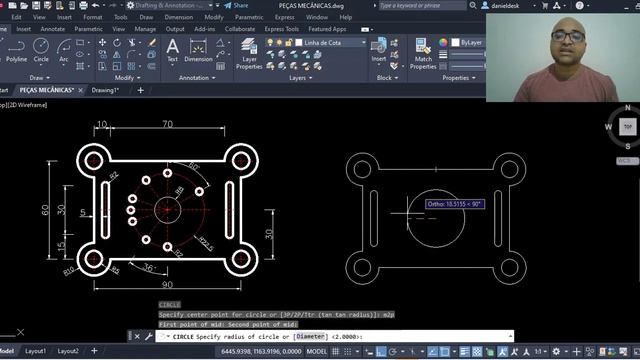Toggle Object Snap in status bar
The width and height of the screenshot is (640, 360).
point(444,351)
